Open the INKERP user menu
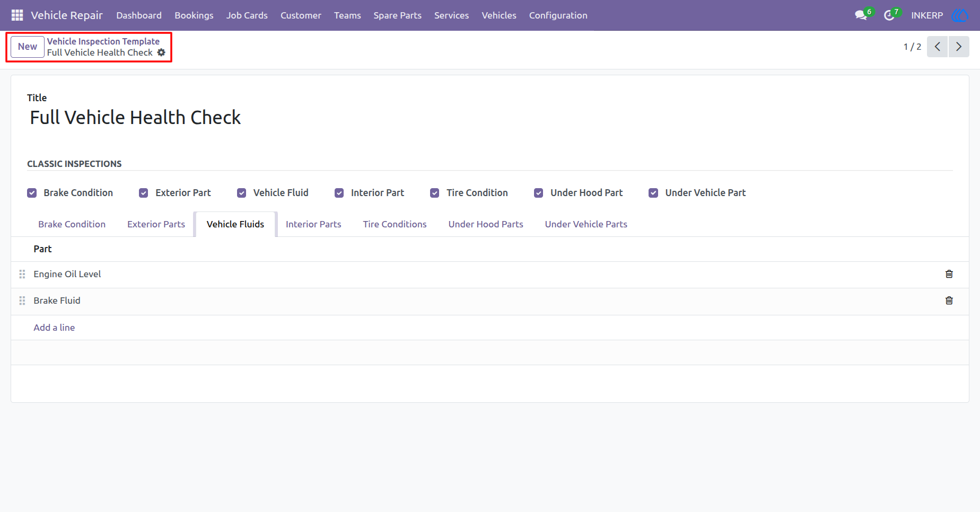The image size is (980, 512). coord(927,15)
